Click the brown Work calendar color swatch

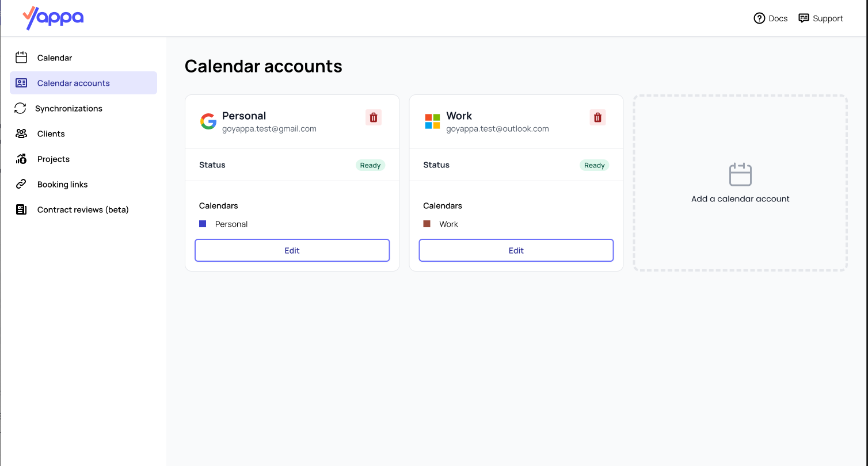tap(427, 224)
